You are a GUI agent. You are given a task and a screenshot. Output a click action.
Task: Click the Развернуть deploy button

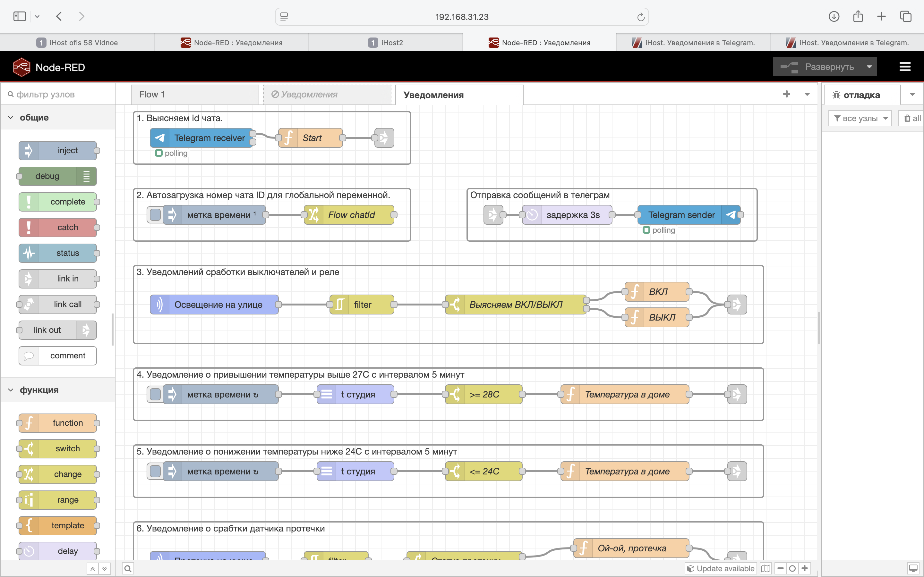point(817,67)
